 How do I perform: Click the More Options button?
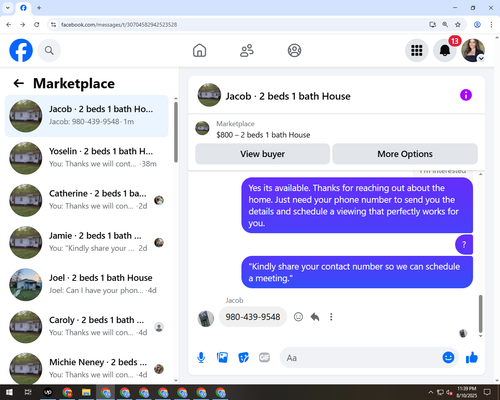pyautogui.click(x=405, y=154)
